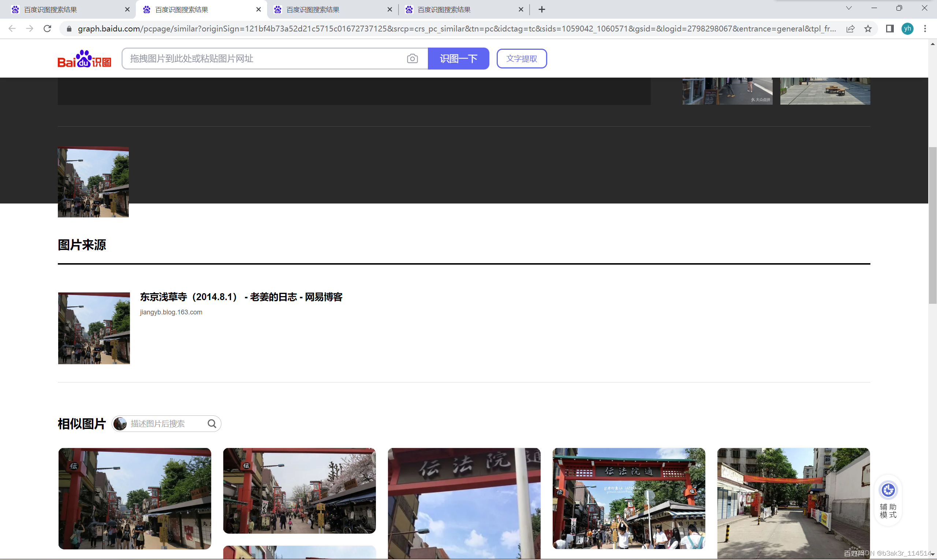Open a new tab with plus button

click(542, 10)
